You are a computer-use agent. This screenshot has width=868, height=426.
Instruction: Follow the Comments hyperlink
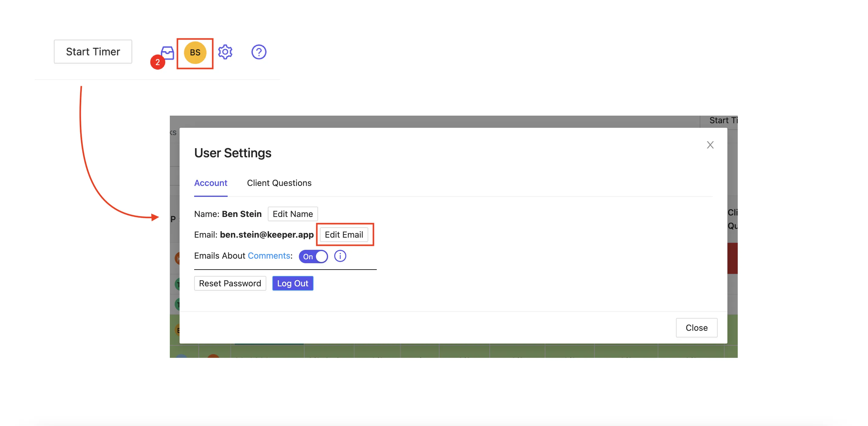pos(269,256)
